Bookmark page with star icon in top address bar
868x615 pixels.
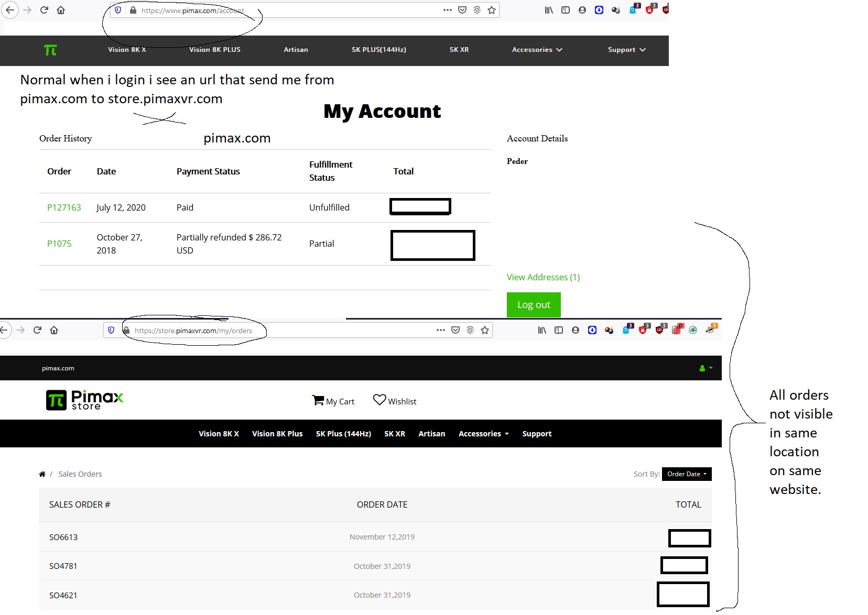[x=491, y=10]
